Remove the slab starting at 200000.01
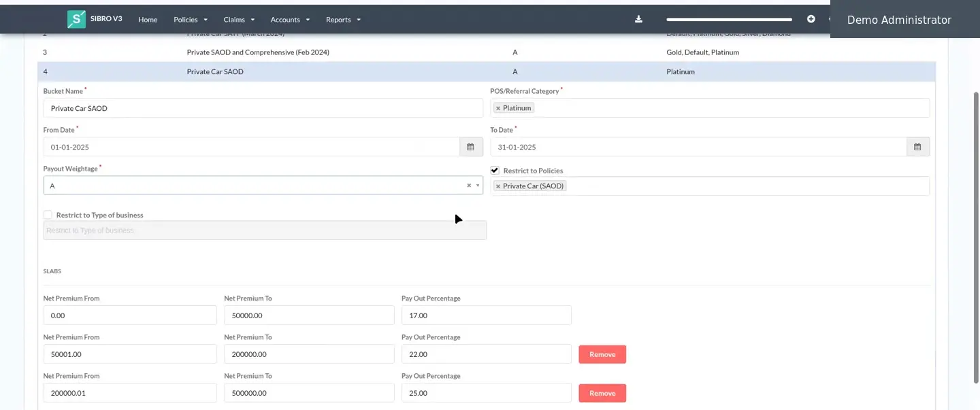 602,393
